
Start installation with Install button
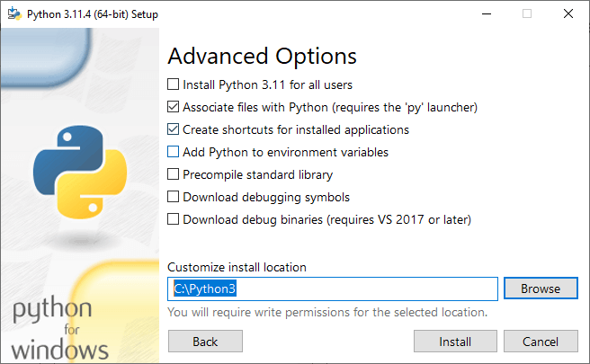click(455, 342)
